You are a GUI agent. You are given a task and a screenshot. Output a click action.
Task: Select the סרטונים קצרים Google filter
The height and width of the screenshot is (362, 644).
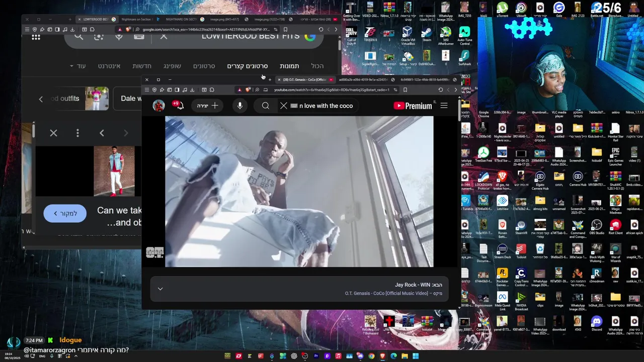(247, 66)
